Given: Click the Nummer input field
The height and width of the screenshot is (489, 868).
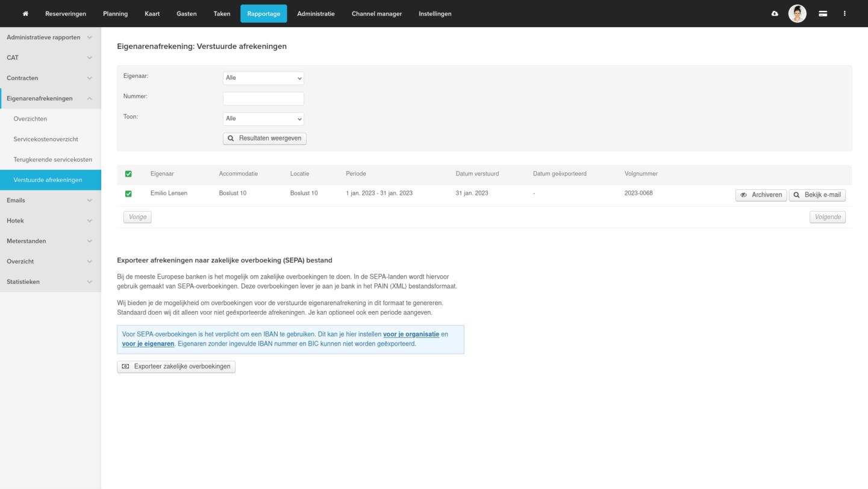Looking at the screenshot, I should pos(263,98).
